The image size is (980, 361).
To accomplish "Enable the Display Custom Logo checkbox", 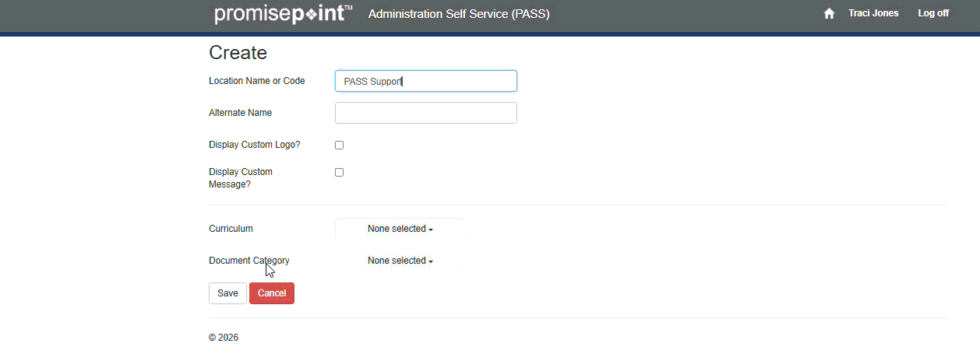I will click(339, 145).
